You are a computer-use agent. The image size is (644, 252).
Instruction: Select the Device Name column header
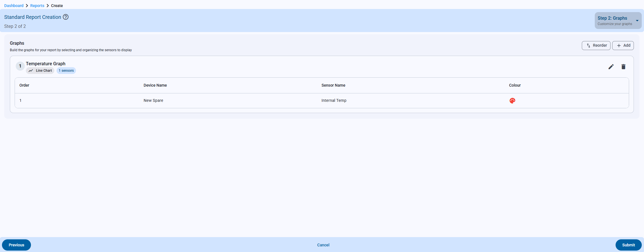pyautogui.click(x=155, y=85)
